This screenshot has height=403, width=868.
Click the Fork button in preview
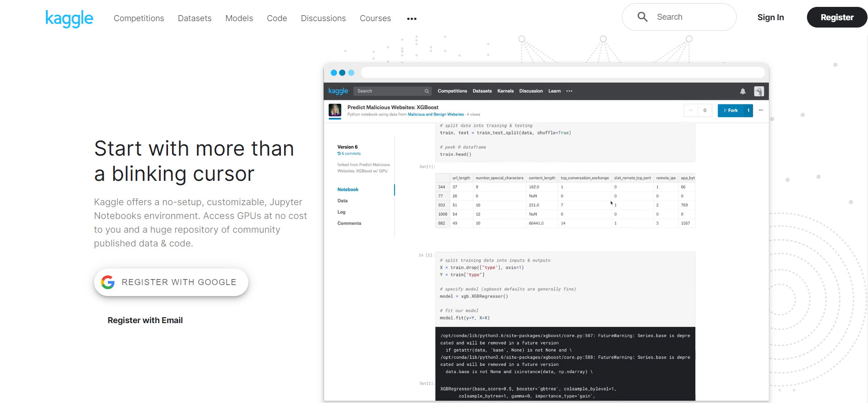point(730,110)
